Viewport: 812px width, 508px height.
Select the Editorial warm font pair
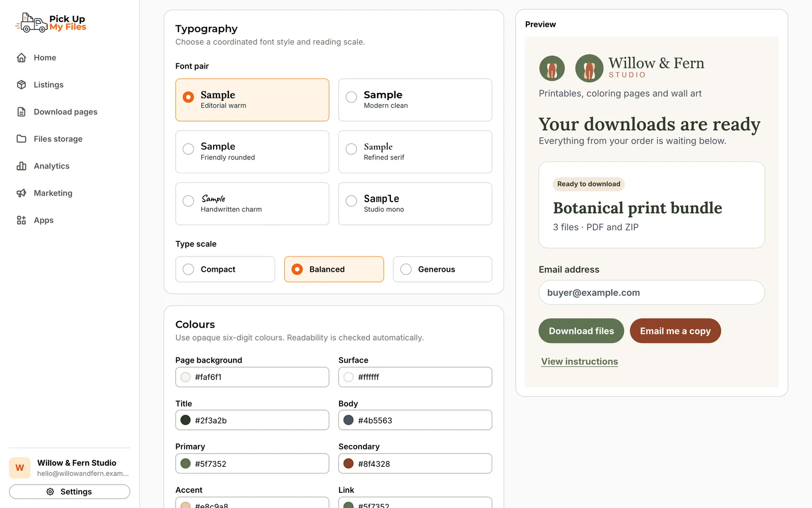pos(252,100)
